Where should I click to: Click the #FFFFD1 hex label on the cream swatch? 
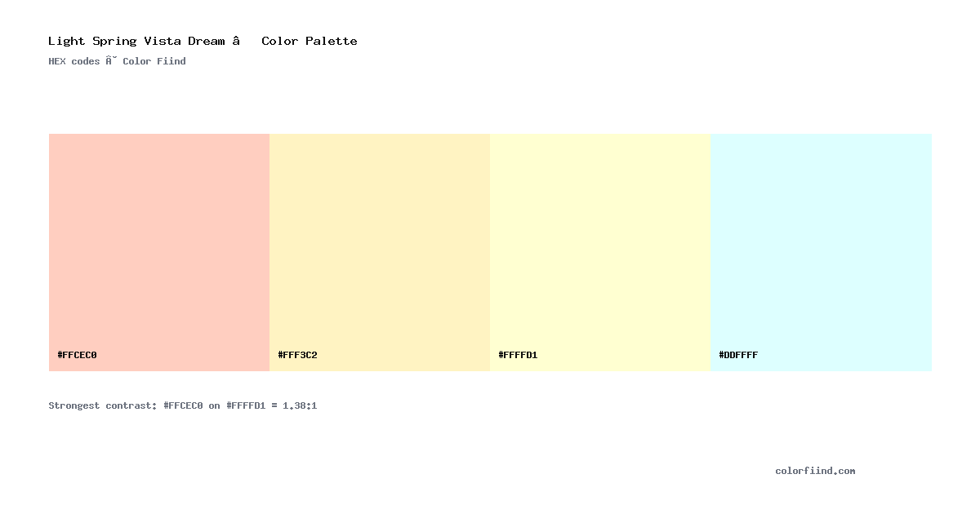518,355
